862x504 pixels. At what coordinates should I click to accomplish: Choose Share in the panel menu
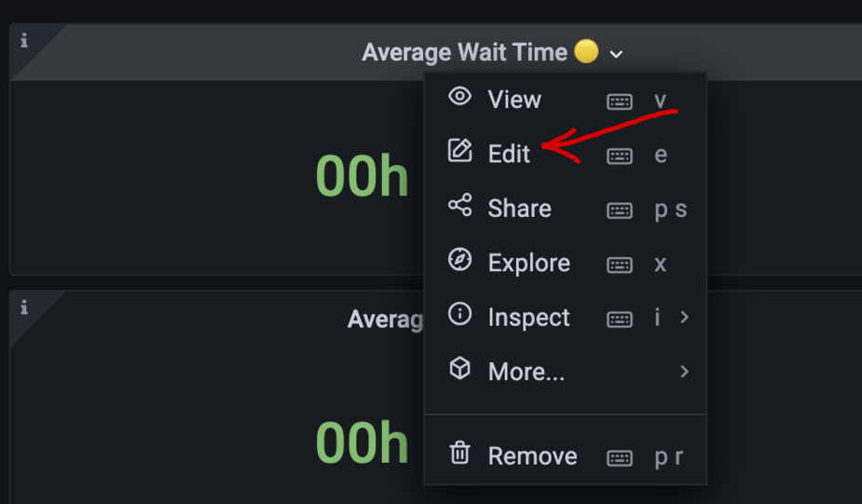click(519, 209)
